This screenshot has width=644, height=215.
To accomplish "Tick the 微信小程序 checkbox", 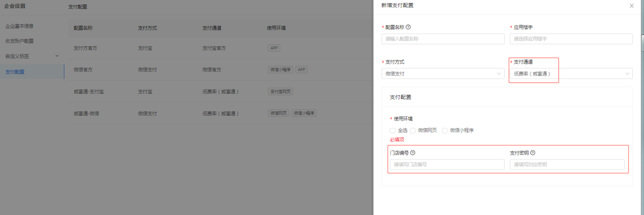I will 445,130.
